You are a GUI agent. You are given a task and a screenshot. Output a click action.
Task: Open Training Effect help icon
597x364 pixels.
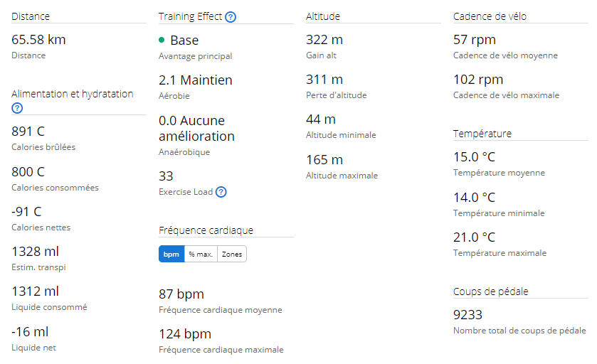click(231, 17)
